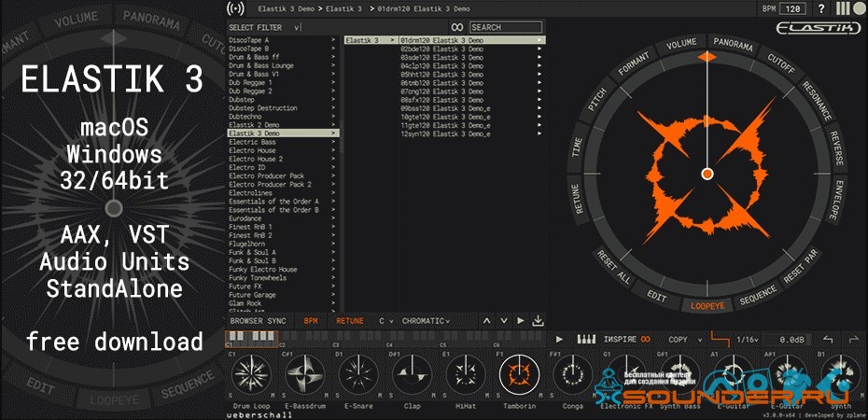Toggle the BPM sync button
The width and height of the screenshot is (868, 420).
[311, 321]
